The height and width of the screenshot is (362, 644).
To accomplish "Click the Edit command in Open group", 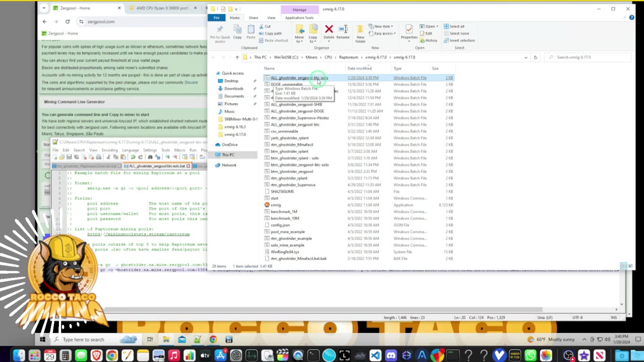I will coord(426,34).
